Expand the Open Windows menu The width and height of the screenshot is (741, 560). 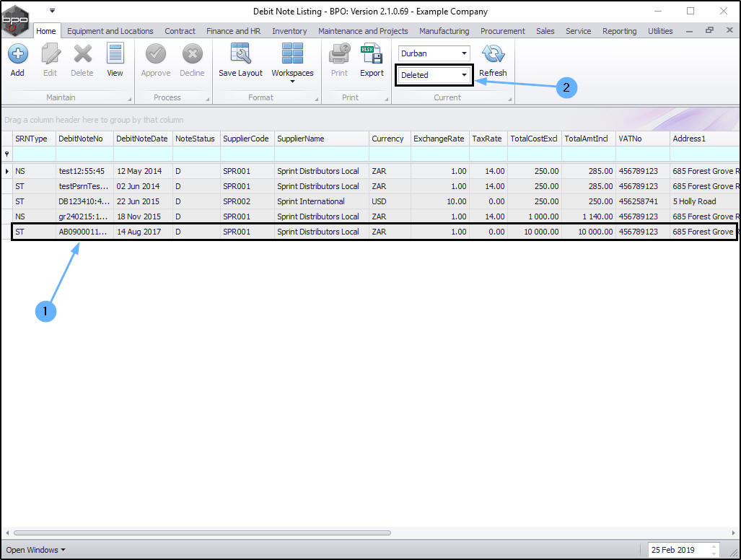click(x=35, y=550)
